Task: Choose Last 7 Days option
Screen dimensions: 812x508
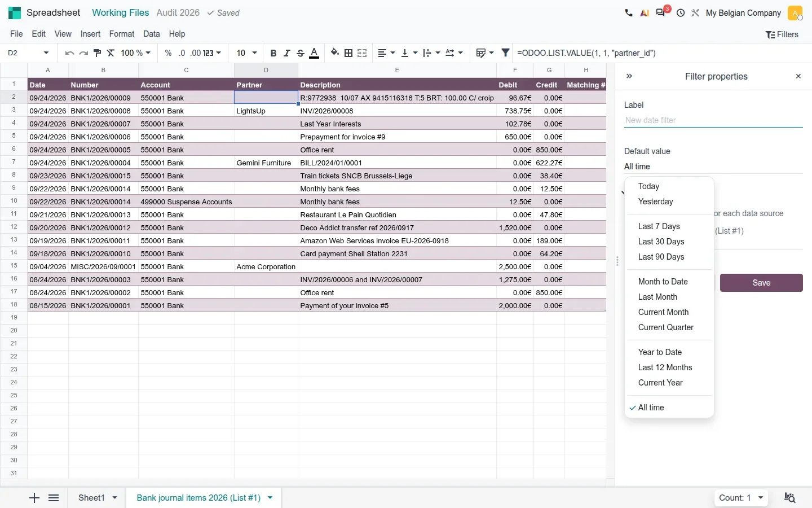Action: point(669,226)
